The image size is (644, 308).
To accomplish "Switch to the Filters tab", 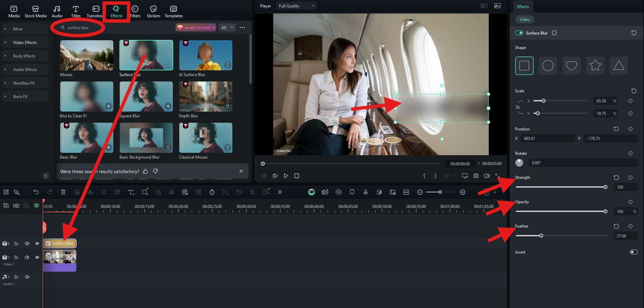I will tap(135, 11).
